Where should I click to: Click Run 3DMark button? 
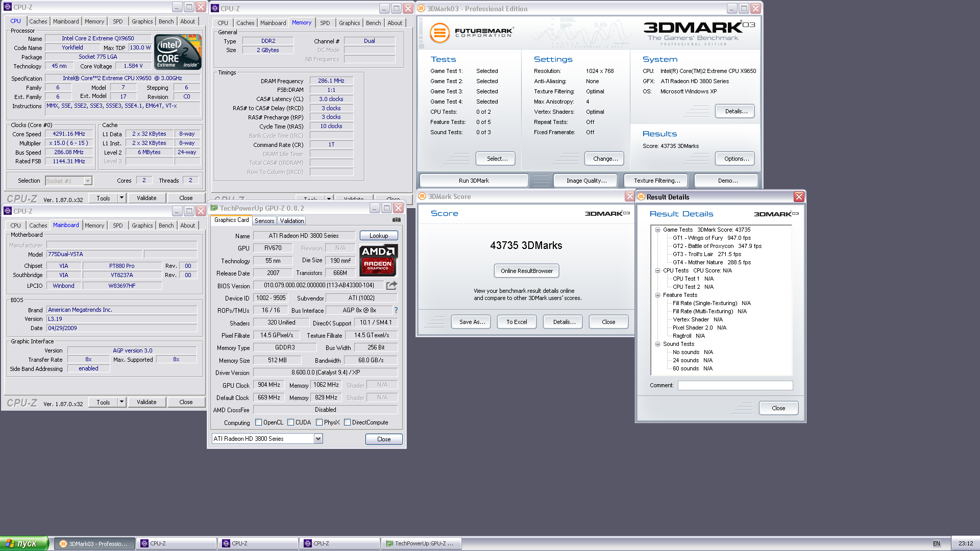point(474,181)
